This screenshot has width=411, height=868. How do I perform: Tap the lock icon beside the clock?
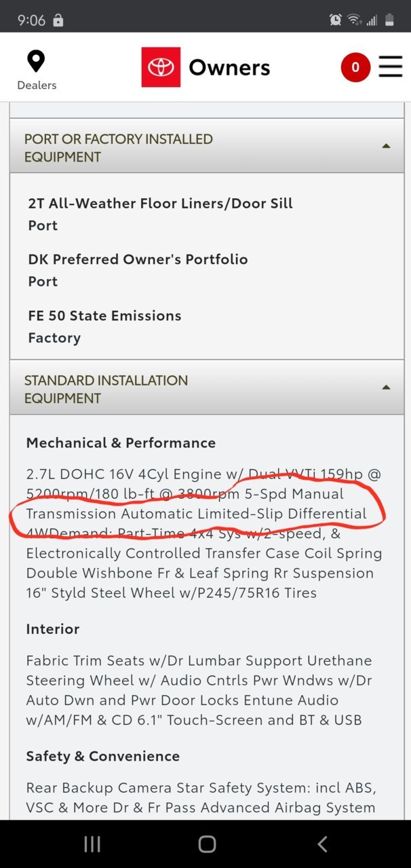click(58, 20)
